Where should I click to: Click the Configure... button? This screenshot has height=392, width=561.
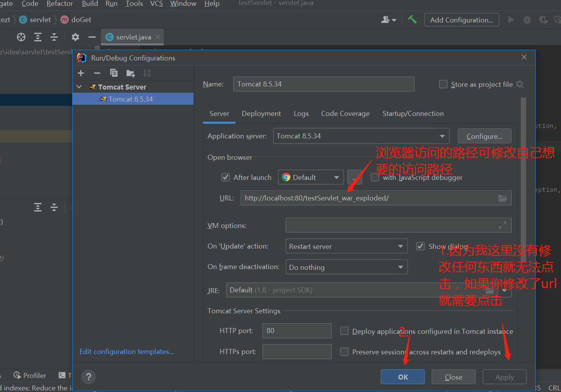click(484, 136)
